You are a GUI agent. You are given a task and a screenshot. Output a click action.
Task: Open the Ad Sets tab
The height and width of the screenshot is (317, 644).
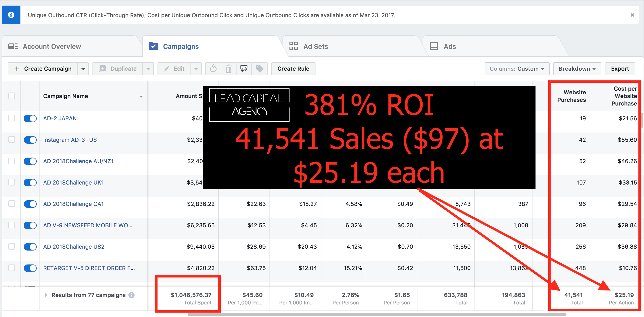[352, 46]
